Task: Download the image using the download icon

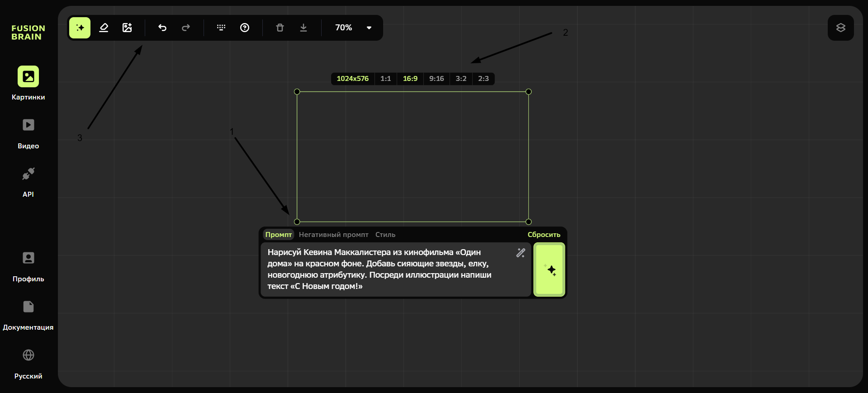Action: click(304, 28)
